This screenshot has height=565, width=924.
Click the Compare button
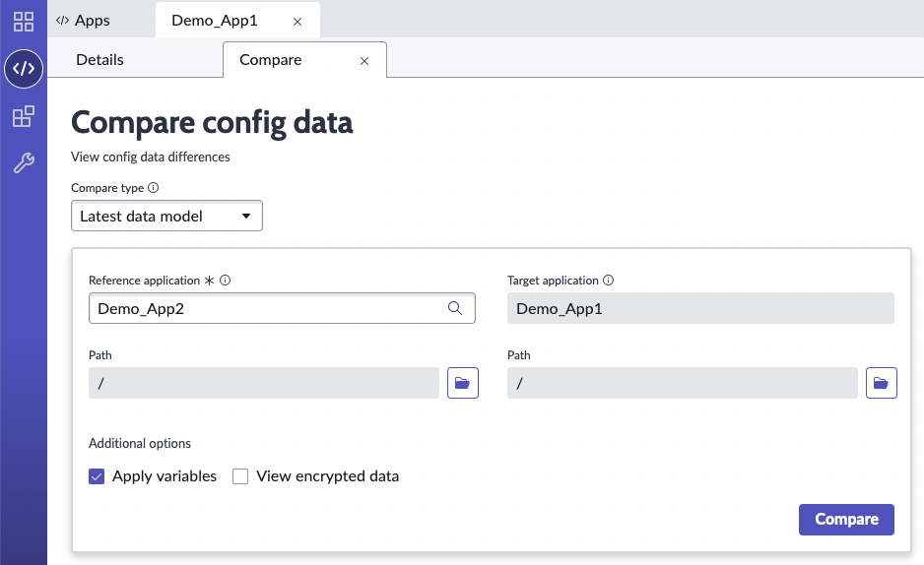point(846,520)
